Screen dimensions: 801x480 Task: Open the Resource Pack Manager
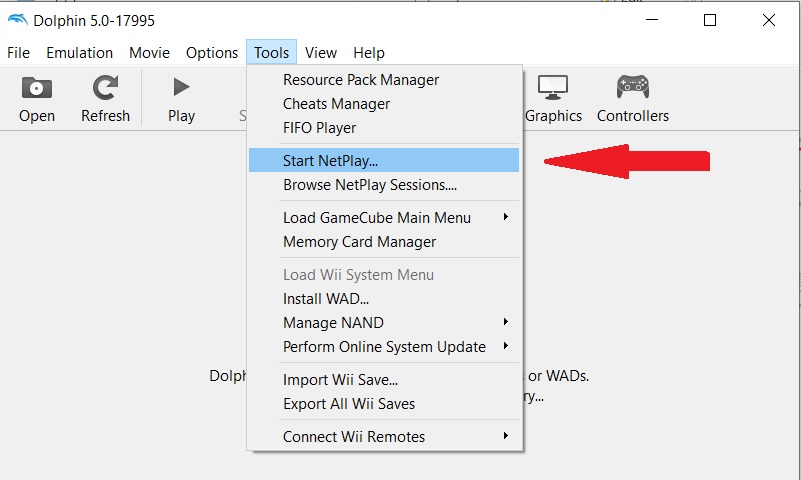(x=360, y=80)
